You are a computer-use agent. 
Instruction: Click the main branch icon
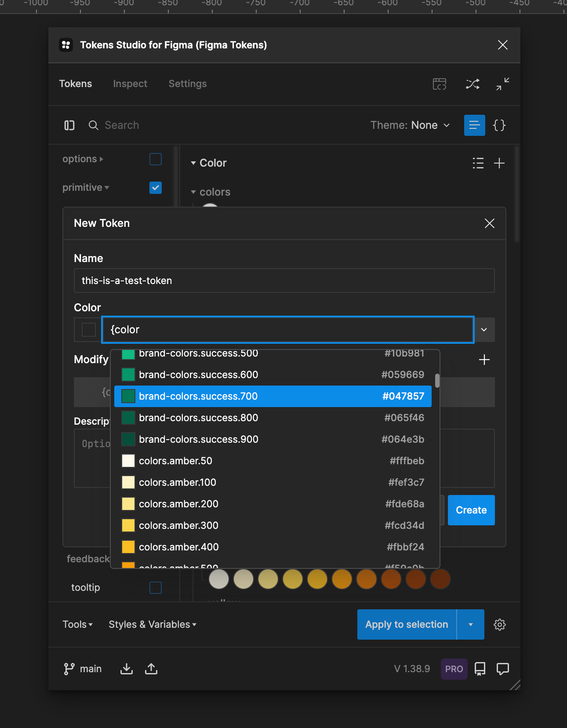tap(69, 669)
